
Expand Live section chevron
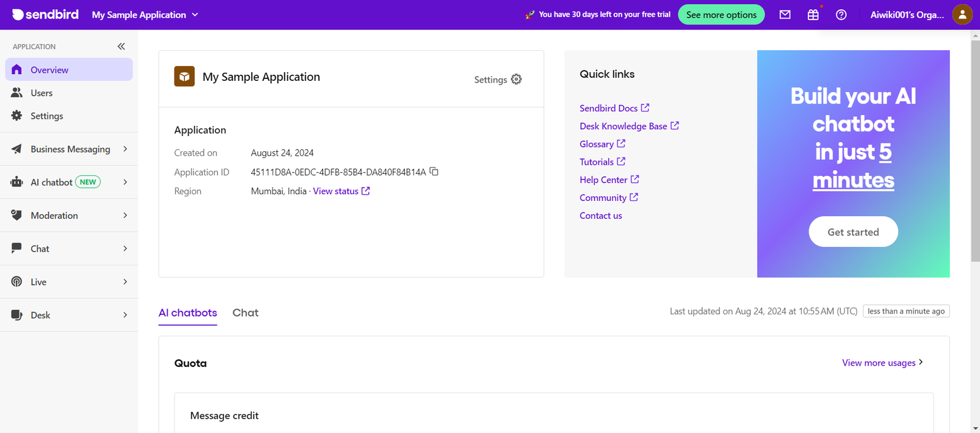click(x=125, y=282)
